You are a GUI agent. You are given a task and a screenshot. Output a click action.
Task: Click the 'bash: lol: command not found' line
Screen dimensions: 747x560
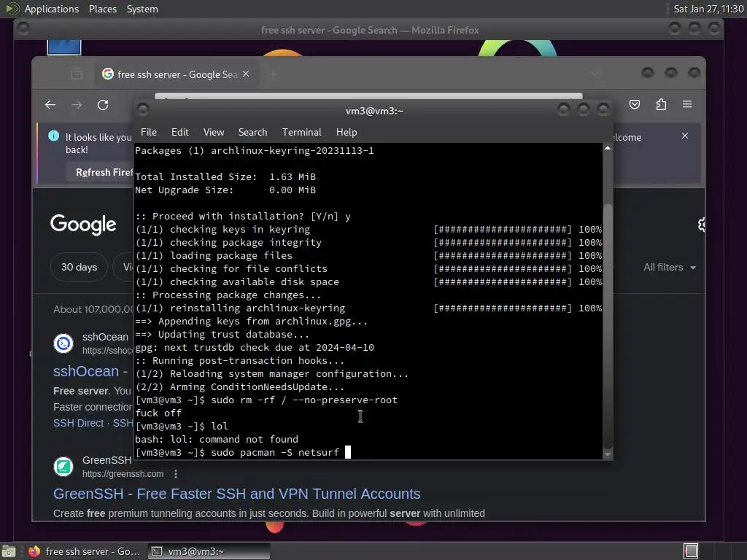click(216, 439)
